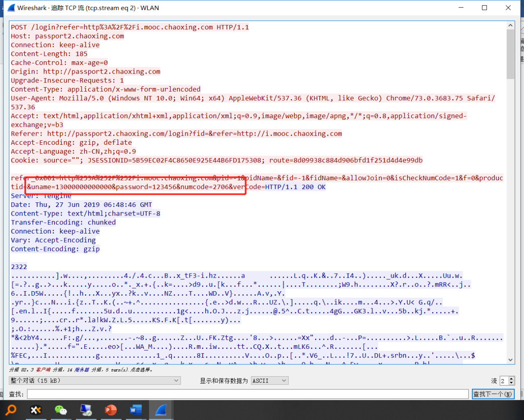524x420 pixels.
Task: Click the Transfer-Encoding: chunked line
Action: click(63, 222)
